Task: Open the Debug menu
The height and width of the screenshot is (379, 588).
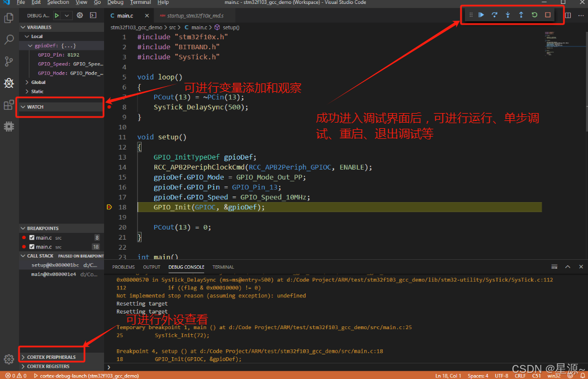Action: click(115, 2)
